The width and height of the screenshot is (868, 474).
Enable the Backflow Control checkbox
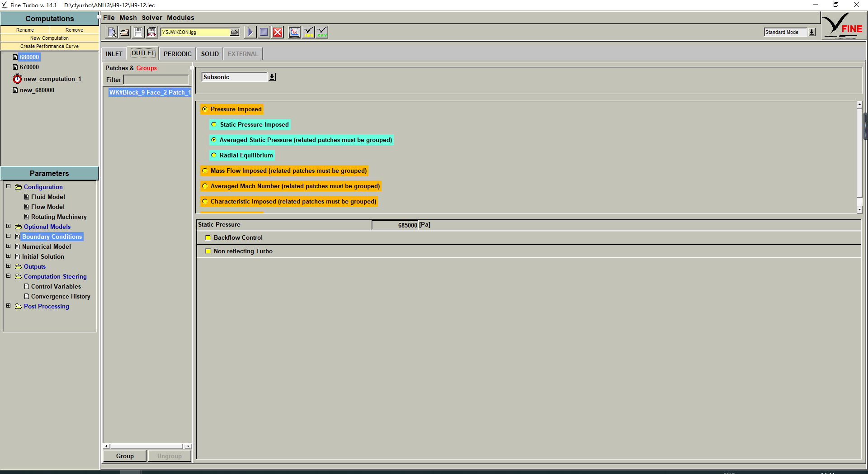(x=208, y=237)
